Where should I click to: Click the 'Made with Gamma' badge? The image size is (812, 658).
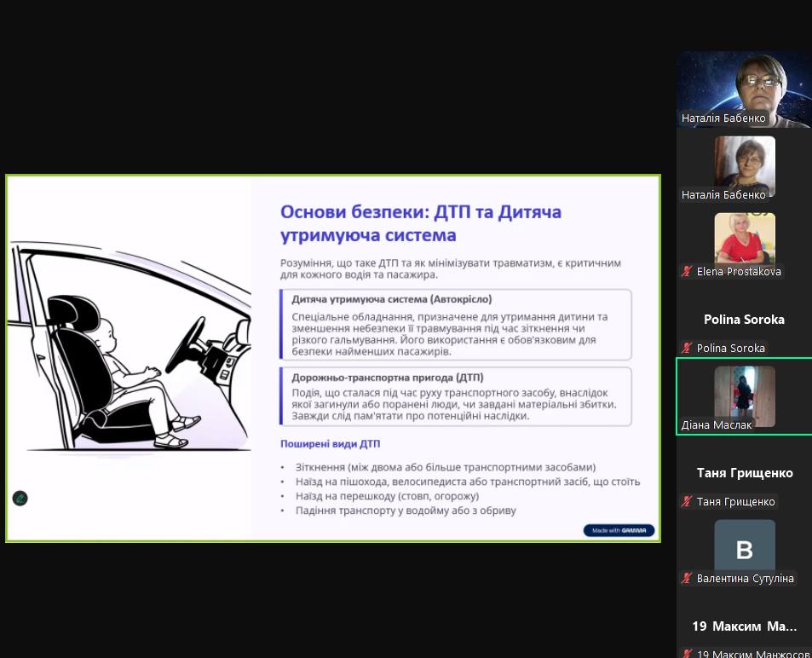tap(619, 530)
